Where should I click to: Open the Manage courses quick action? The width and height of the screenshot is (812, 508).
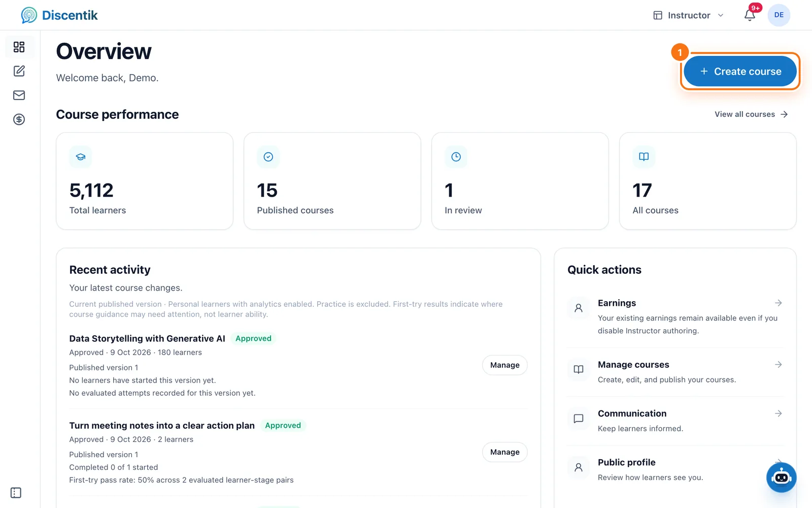click(x=675, y=372)
